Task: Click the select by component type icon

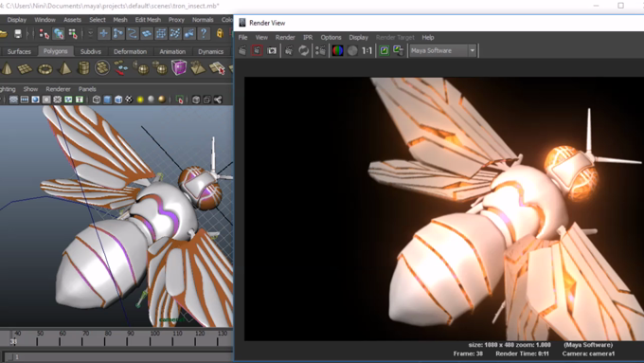Action: coord(73,34)
